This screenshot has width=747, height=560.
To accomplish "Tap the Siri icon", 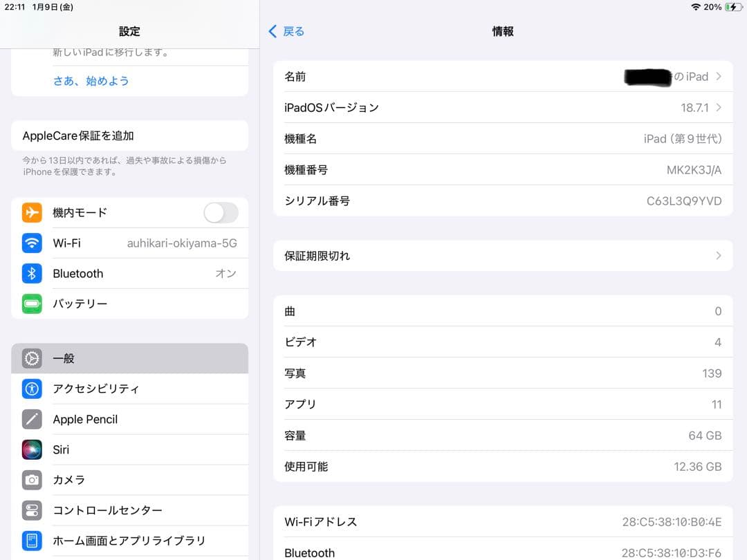I will pos(32,449).
